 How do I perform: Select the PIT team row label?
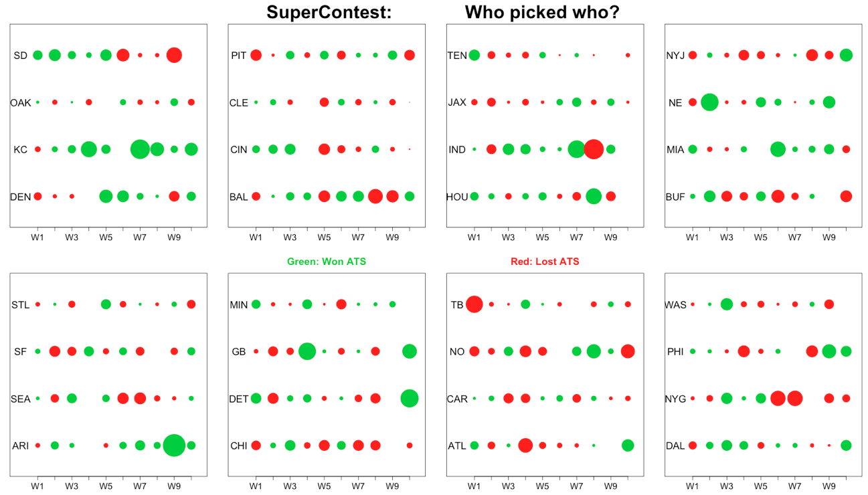click(x=239, y=56)
